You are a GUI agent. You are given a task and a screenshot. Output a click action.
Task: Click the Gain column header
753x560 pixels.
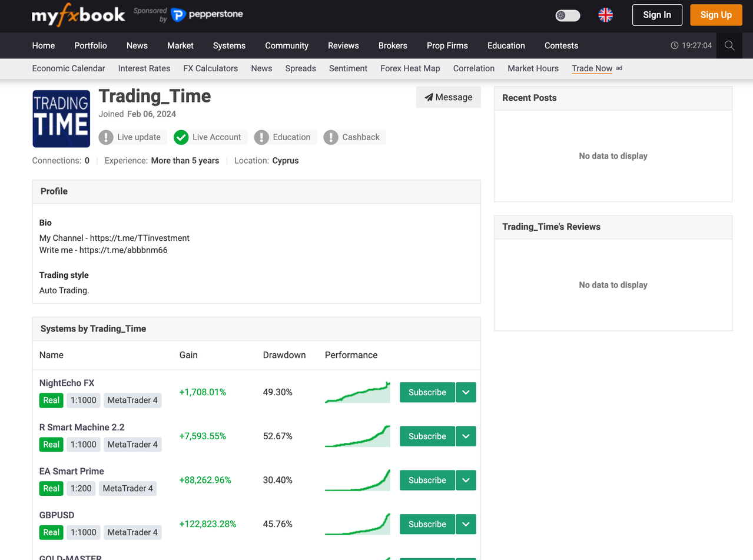pyautogui.click(x=188, y=355)
